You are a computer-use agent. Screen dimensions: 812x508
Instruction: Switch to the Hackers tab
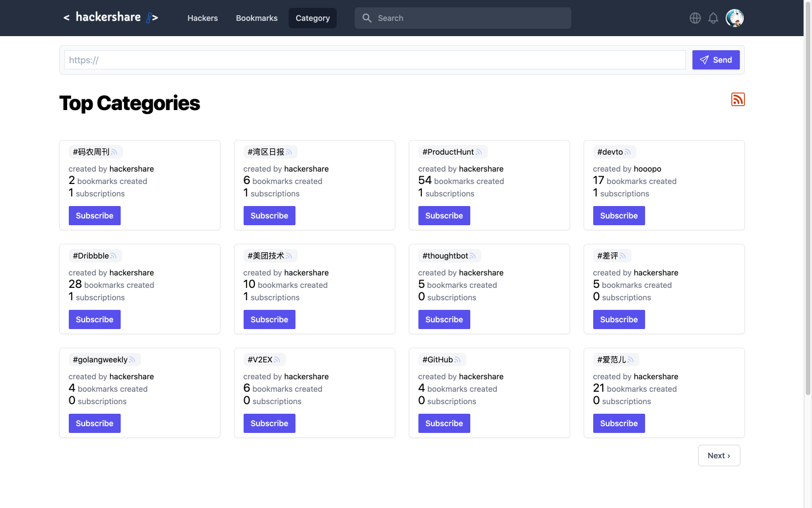(x=202, y=17)
